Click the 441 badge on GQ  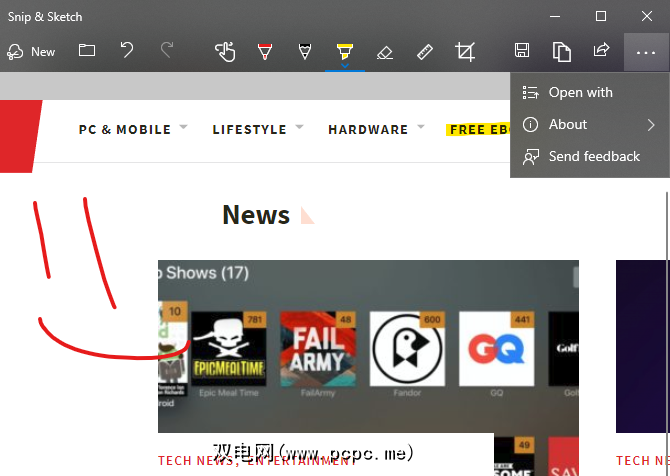coord(522,319)
